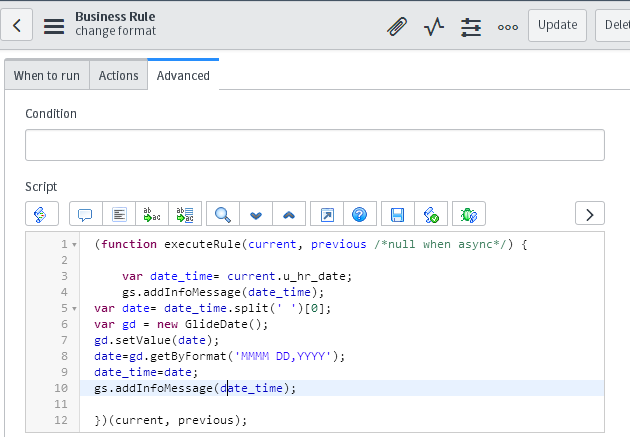Click the search magnifier icon
Screen dimensions: 630x437
click(223, 214)
